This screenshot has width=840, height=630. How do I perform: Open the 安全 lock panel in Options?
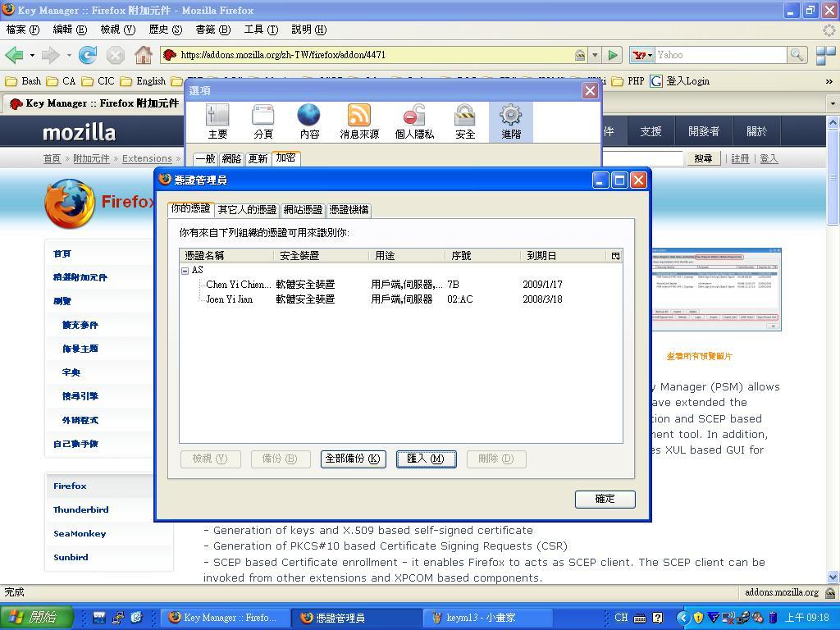click(465, 122)
